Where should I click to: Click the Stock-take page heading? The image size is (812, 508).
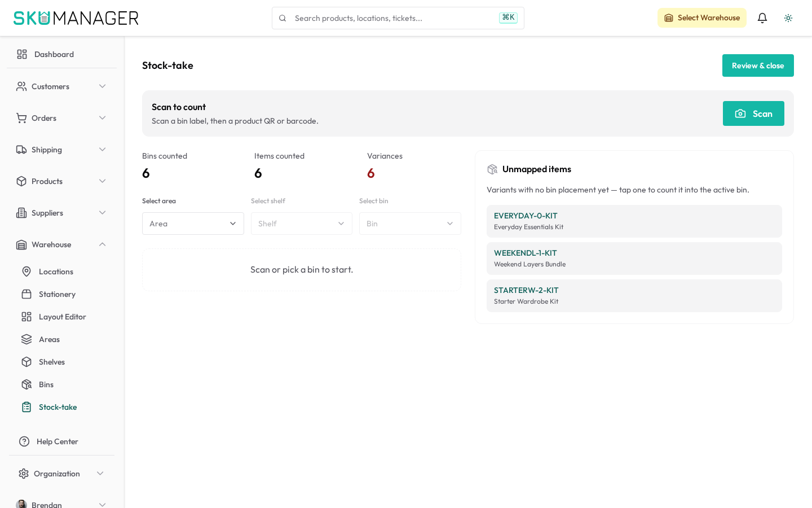click(x=167, y=65)
